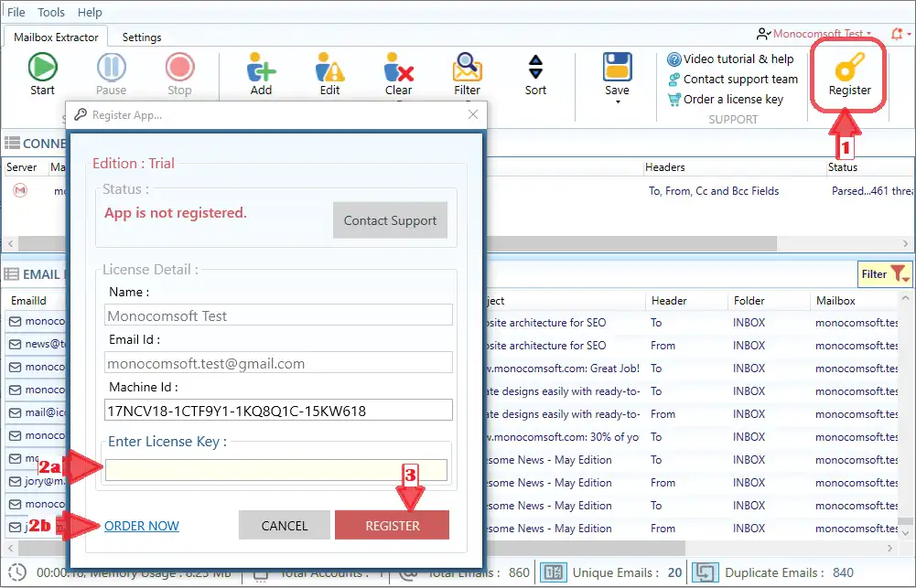Click the Enter License Key input box
Image resolution: width=916 pixels, height=588 pixels.
point(276,470)
